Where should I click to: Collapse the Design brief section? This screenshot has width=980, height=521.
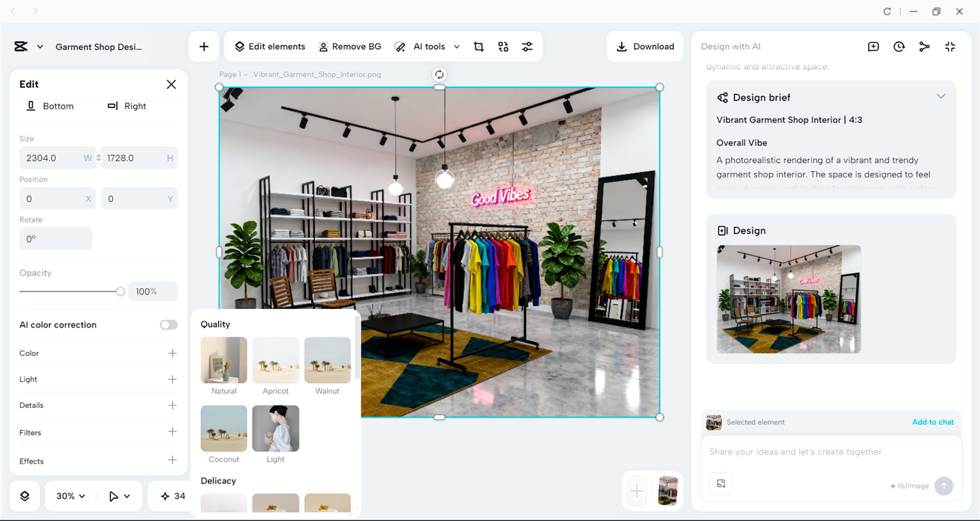941,96
